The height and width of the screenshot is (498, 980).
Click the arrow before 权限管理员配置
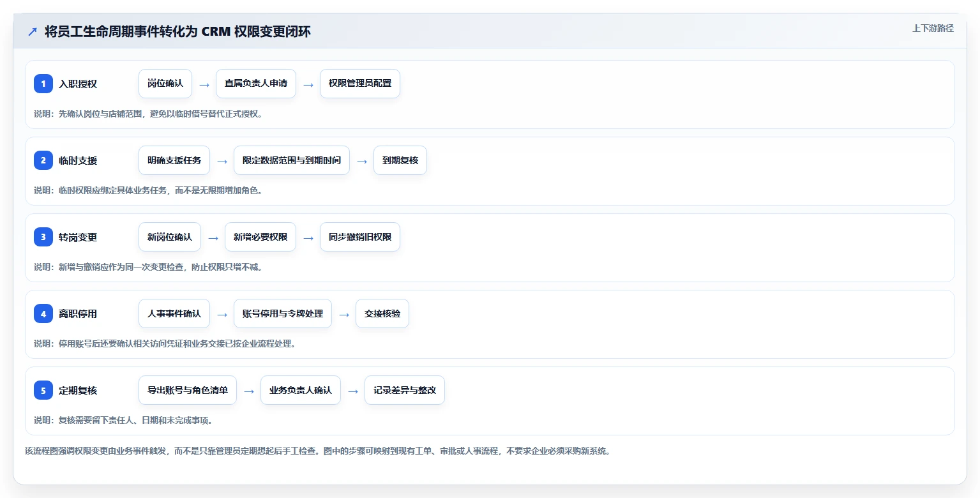pyautogui.click(x=308, y=84)
